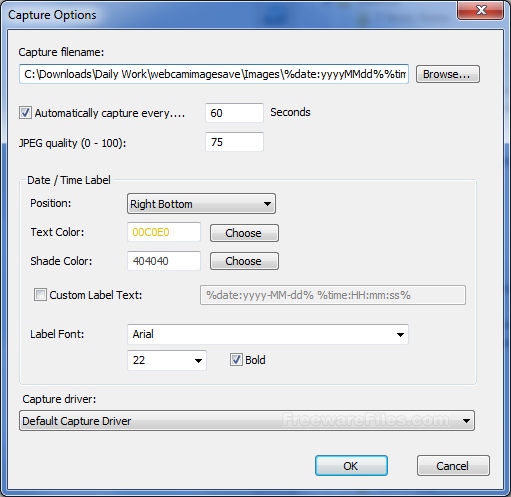Expand the Capture driver dropdown
Image resolution: width=511 pixels, height=497 pixels.
(247, 421)
